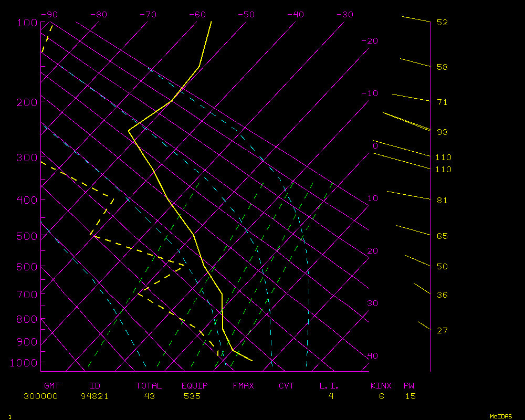Click the wind speed value 52

442,23
